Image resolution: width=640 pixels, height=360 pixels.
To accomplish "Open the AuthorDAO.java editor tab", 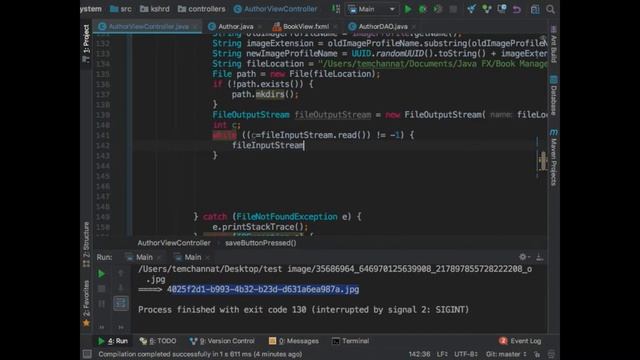I will point(383,27).
